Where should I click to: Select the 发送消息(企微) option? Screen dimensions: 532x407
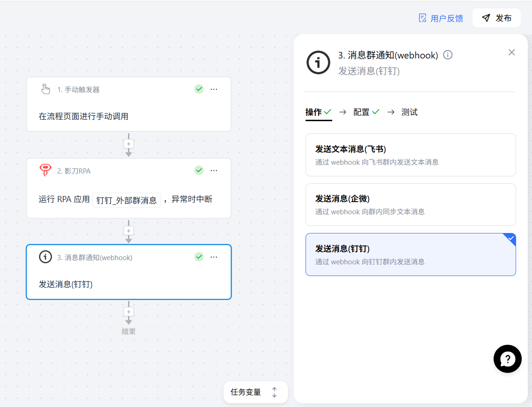tap(410, 204)
